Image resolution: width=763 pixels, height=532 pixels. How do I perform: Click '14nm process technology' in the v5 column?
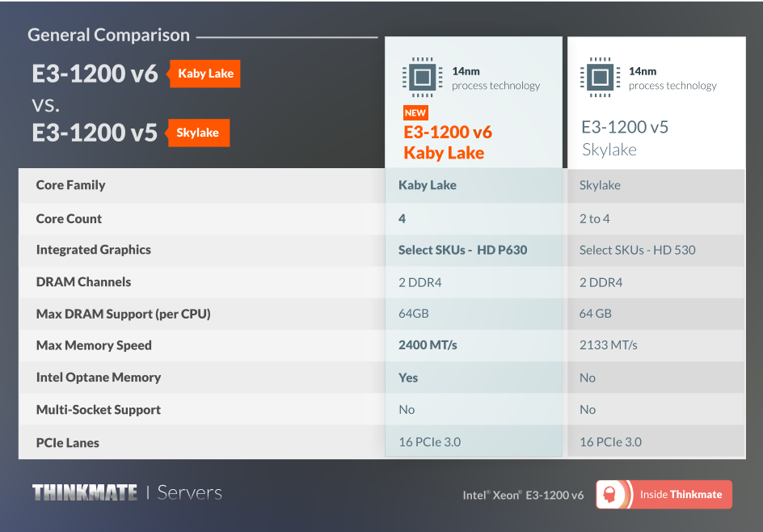[672, 78]
